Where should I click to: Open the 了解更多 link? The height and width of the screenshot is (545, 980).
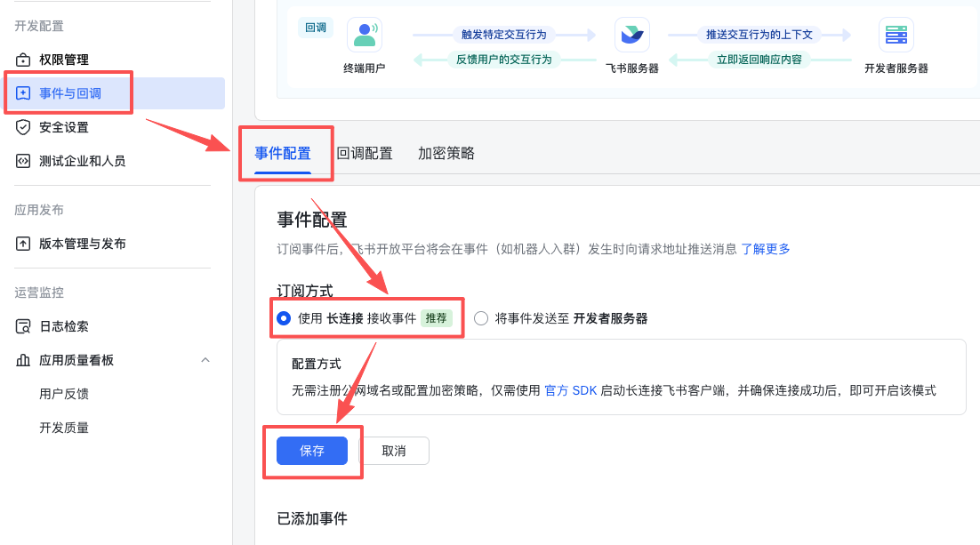pyautogui.click(x=765, y=249)
